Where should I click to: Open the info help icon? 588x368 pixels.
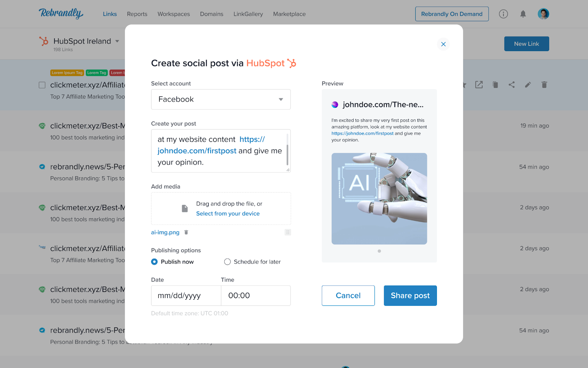coord(503,14)
